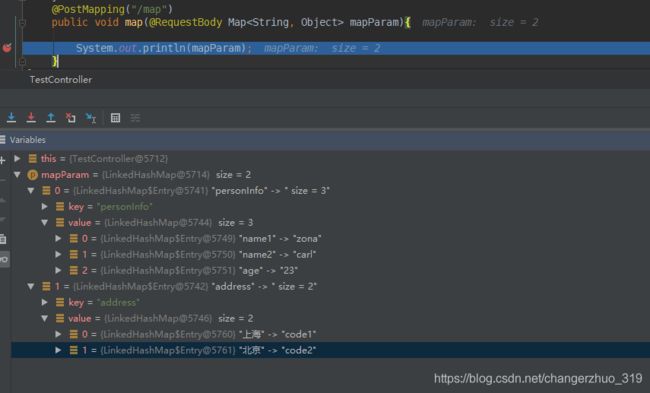Collapse entry 0 personInfo node

coord(31,191)
